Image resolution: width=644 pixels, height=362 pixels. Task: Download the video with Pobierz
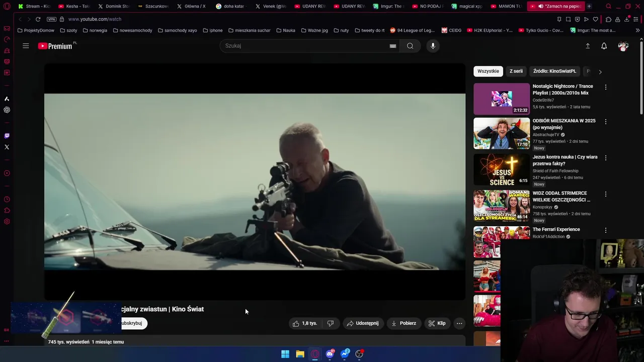coord(404,323)
